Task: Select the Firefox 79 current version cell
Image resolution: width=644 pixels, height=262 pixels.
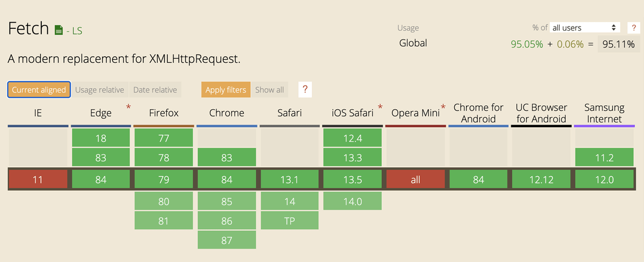Action: 163,179
